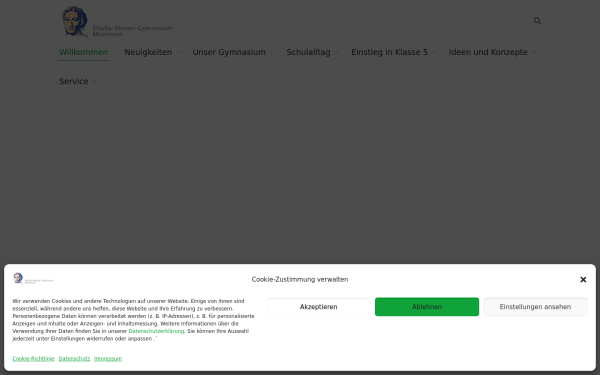The width and height of the screenshot is (600, 375).
Task: Click the Cookie-Zustimmung verwalten heading
Action: (300, 280)
